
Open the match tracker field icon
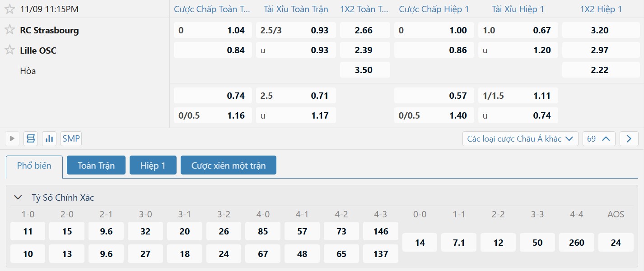pos(31,138)
